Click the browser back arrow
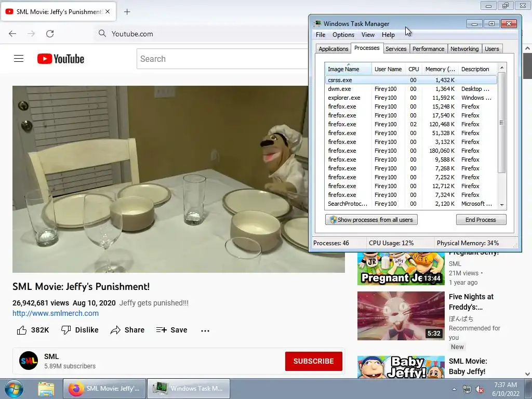The width and height of the screenshot is (532, 399). point(12,34)
